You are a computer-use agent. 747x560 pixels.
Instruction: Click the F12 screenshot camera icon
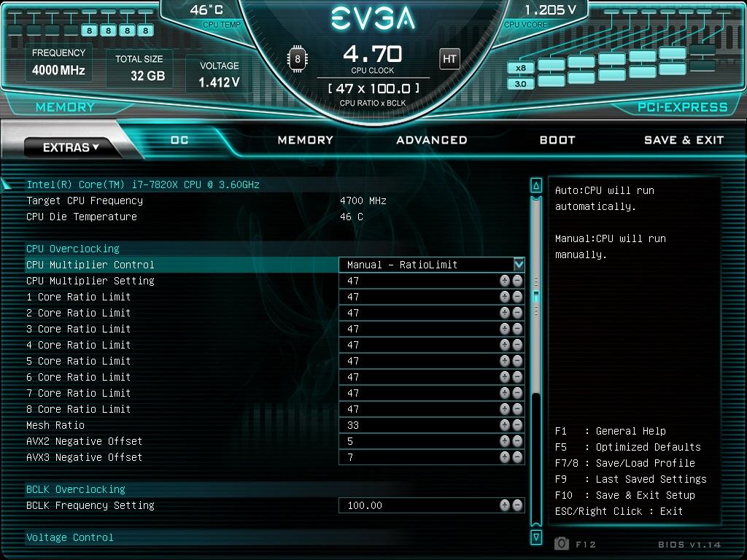[562, 543]
